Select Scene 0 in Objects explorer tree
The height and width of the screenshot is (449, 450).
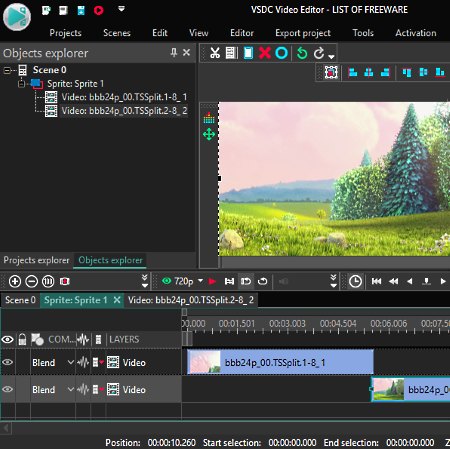(49, 70)
